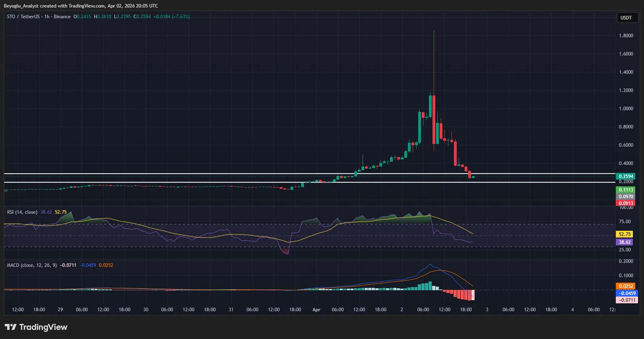Select the MACD (close, 12, 26, 9) indicator title
Image resolution: width=644 pixels, height=339 pixels.
(32, 265)
